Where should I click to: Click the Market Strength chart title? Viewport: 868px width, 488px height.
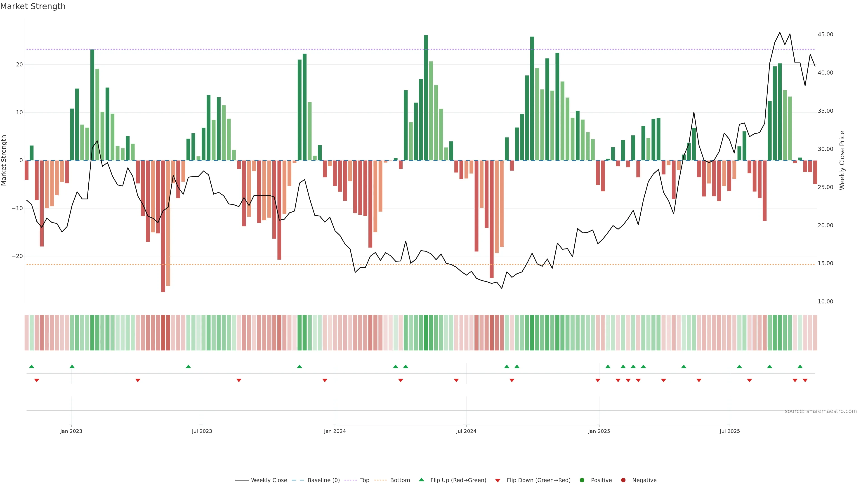pos(33,6)
